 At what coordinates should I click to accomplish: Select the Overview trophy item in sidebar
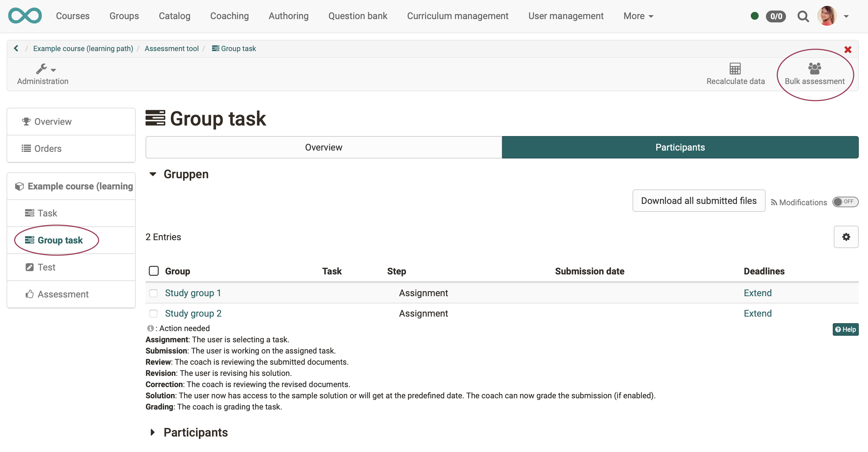(52, 121)
